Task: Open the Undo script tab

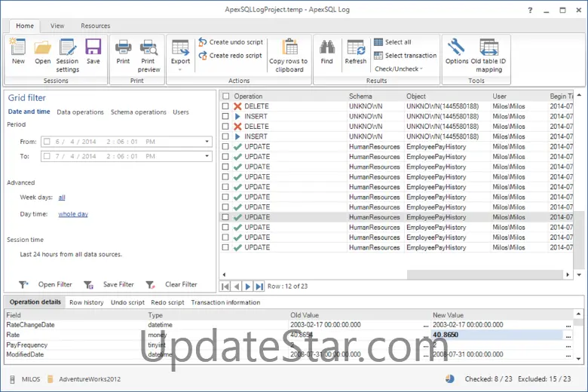Action: click(127, 302)
